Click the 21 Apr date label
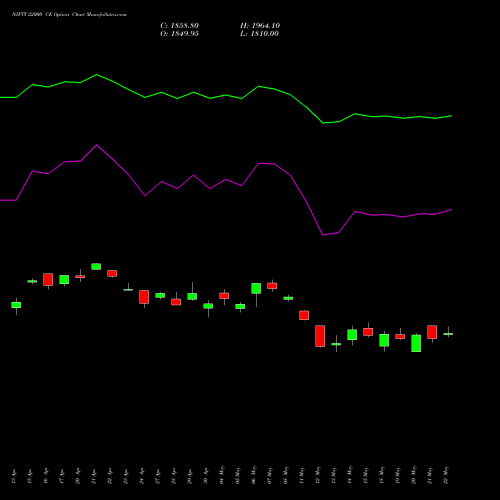The image size is (500, 500). tap(94, 476)
